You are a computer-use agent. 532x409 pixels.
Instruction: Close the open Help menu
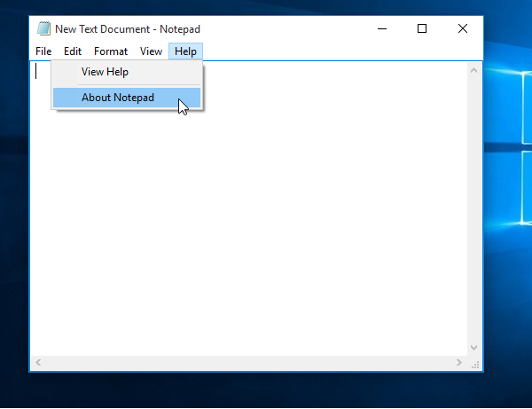(185, 51)
